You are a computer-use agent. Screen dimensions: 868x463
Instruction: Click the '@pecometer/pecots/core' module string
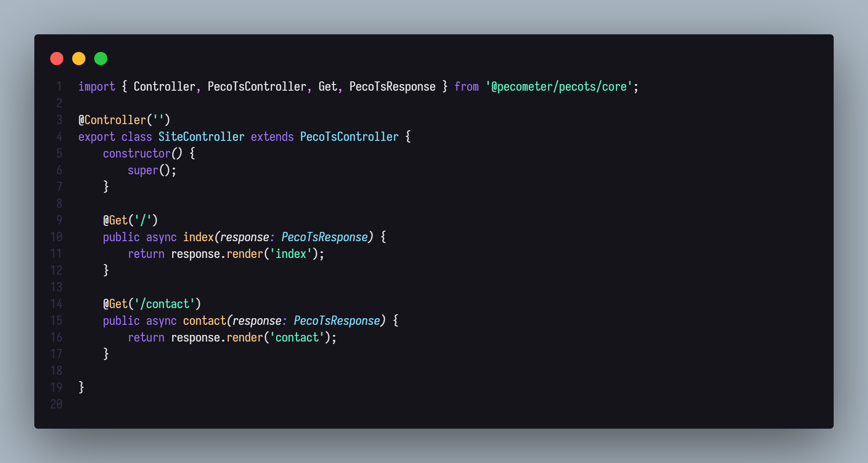[x=559, y=87]
